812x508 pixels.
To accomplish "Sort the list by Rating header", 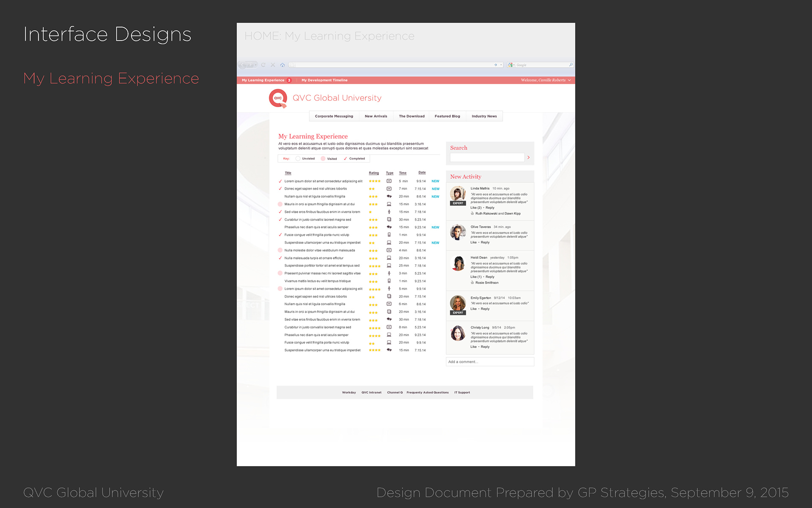I will 374,173.
